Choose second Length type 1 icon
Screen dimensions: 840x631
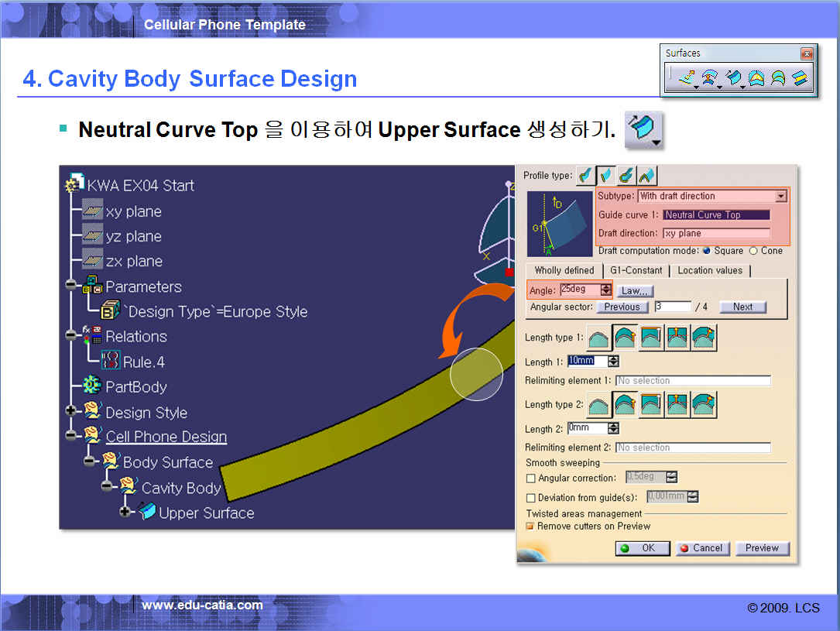[625, 338]
